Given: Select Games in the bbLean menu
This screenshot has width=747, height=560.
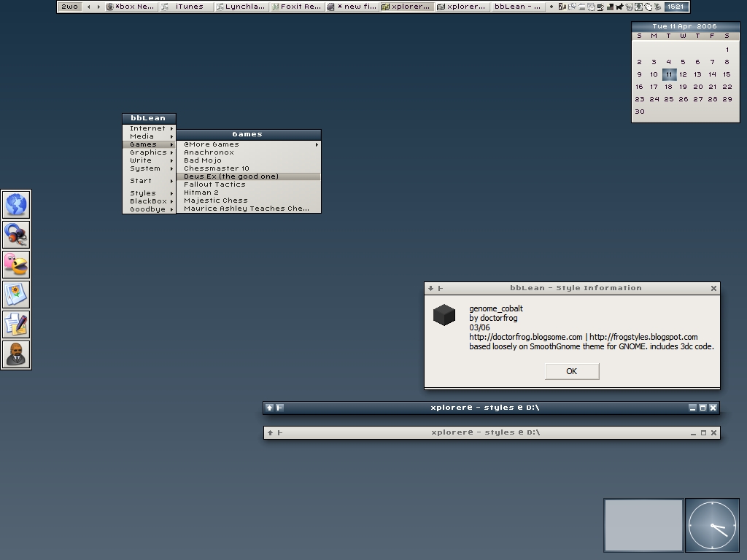Looking at the screenshot, I should tap(149, 144).
